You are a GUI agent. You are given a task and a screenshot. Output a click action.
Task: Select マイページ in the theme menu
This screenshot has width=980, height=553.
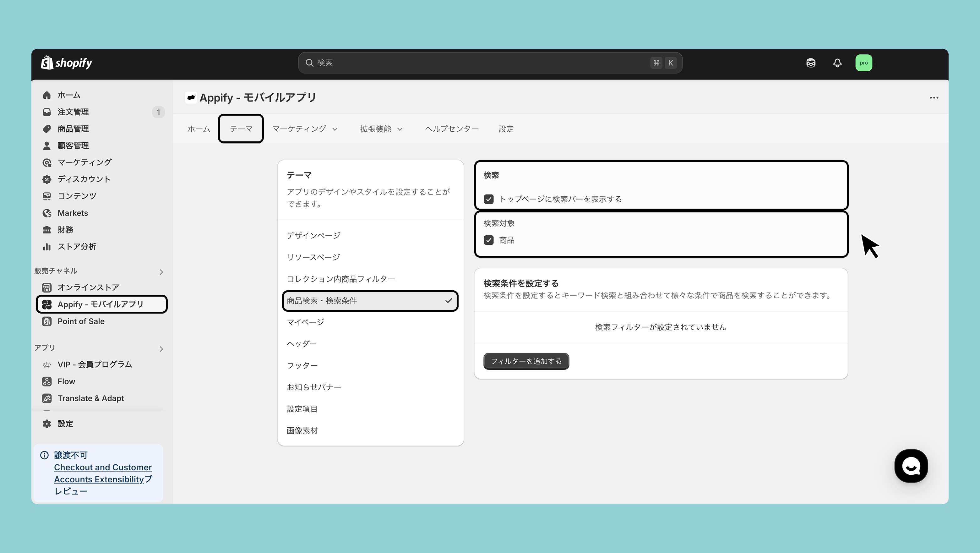tap(306, 322)
